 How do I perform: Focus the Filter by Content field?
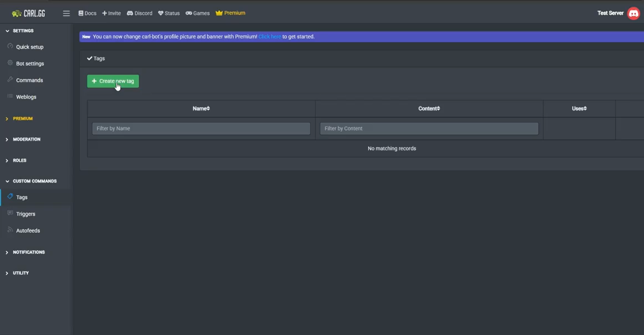(x=429, y=128)
